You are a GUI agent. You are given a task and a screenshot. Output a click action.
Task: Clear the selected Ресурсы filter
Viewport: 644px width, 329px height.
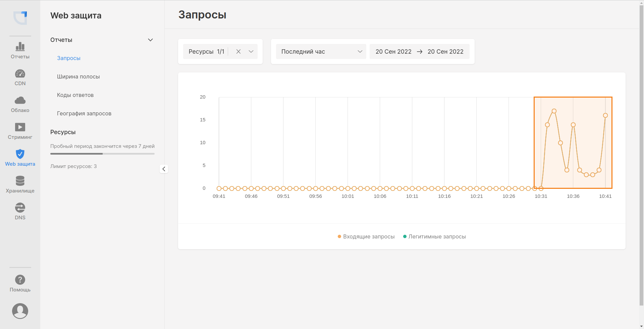click(238, 52)
